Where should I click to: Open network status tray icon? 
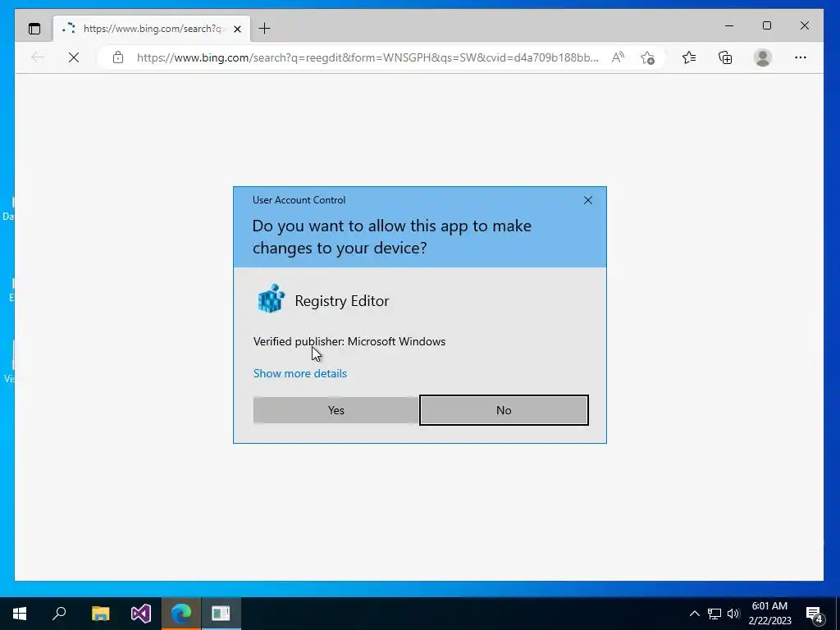(714, 614)
